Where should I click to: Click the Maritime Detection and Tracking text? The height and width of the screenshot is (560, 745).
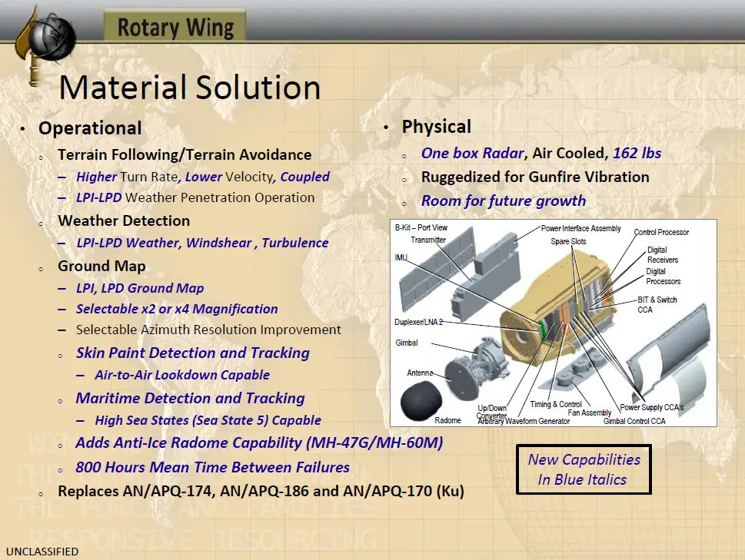coord(190,398)
